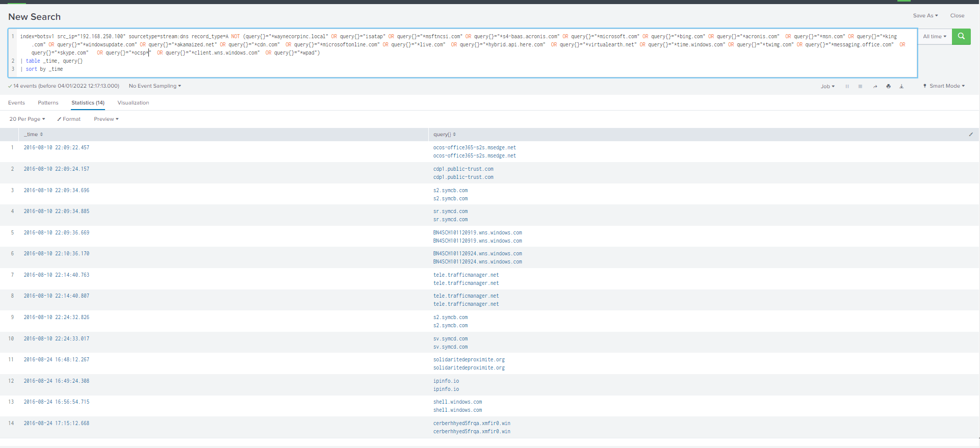Open the Job menu

(827, 86)
